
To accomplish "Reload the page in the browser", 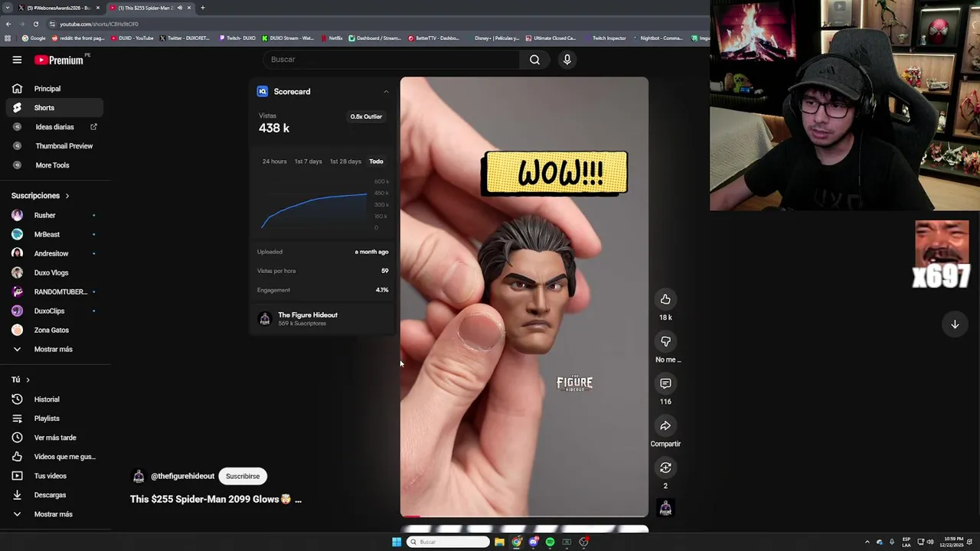I will [35, 24].
